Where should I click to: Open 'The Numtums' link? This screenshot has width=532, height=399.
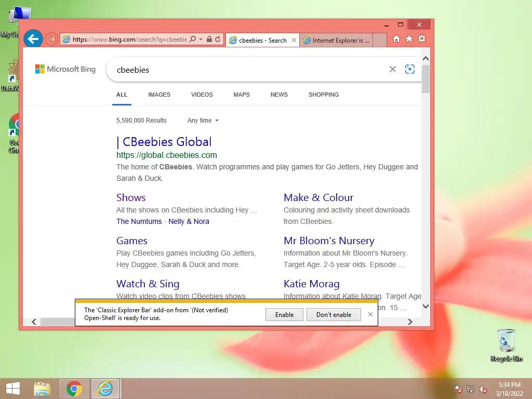click(139, 221)
